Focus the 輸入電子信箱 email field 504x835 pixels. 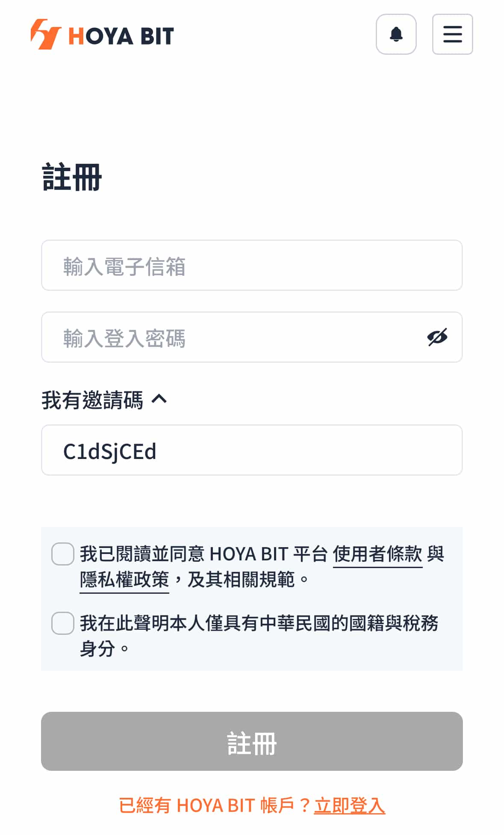click(252, 265)
